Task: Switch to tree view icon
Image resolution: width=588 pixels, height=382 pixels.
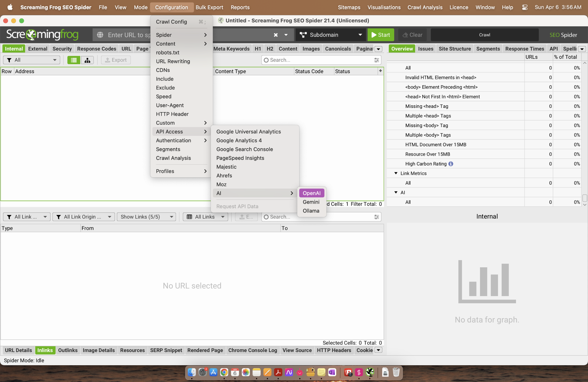Action: [87, 60]
